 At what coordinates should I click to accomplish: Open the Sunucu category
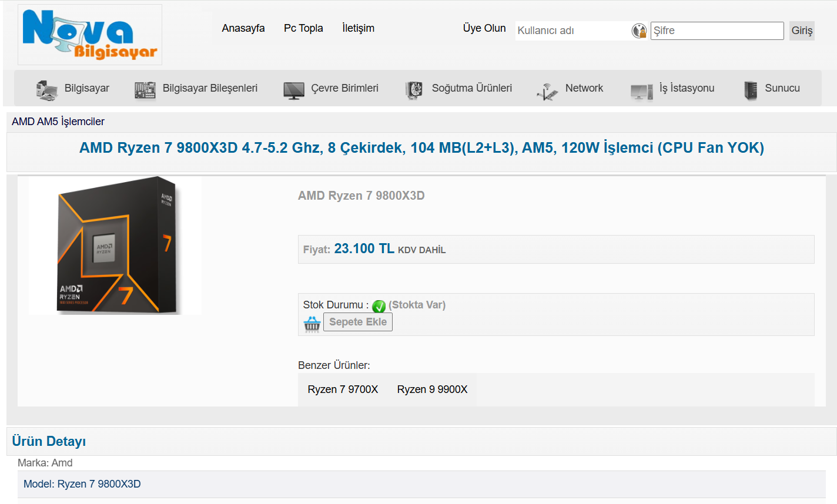[x=782, y=88]
